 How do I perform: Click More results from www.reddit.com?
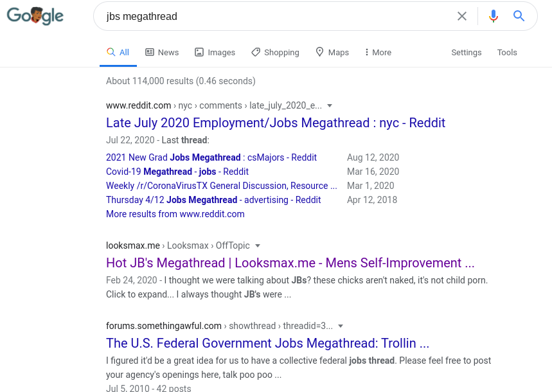(x=175, y=214)
